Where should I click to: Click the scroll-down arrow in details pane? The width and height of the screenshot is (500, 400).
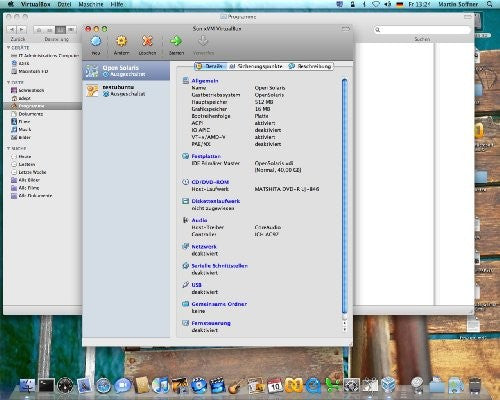click(345, 329)
